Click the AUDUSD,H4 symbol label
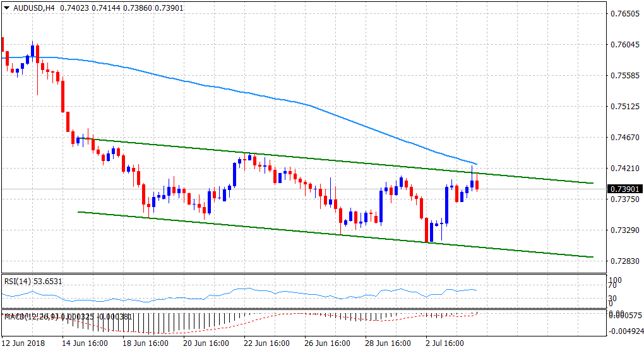 [x=32, y=8]
